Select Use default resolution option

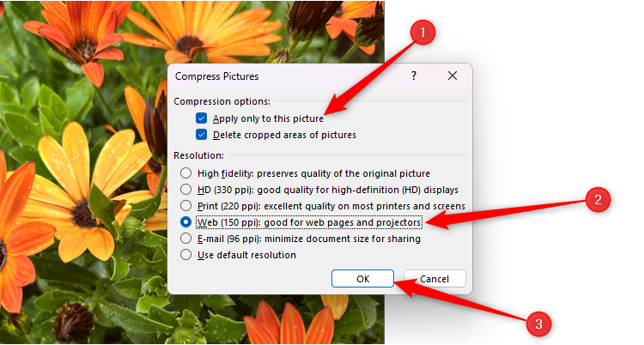coord(185,255)
